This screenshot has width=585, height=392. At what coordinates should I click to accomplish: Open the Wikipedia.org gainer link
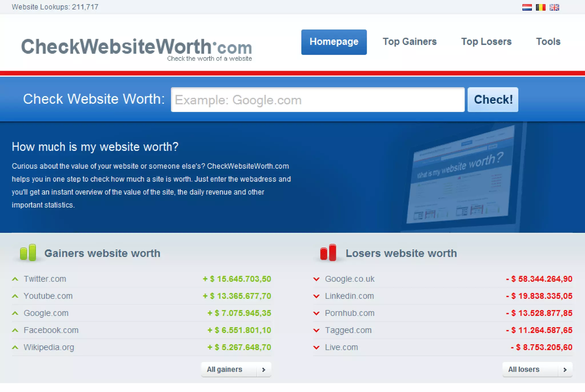pyautogui.click(x=49, y=347)
